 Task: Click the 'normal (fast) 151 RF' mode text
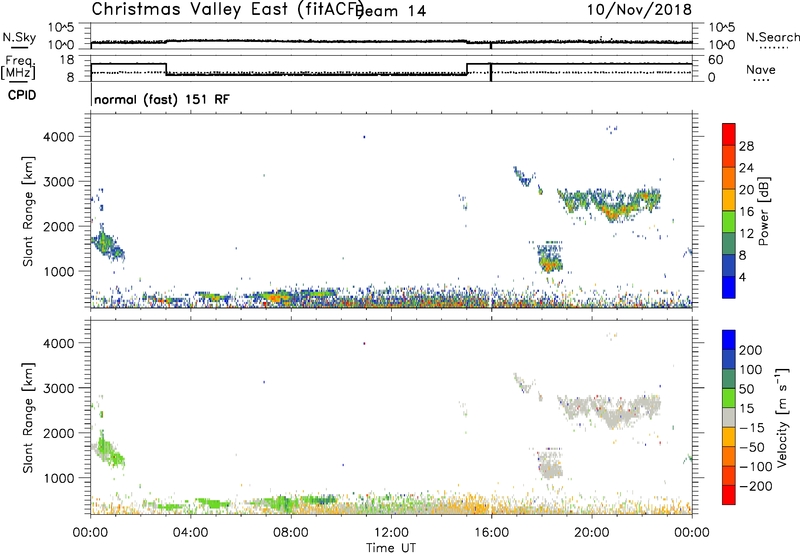point(162,99)
